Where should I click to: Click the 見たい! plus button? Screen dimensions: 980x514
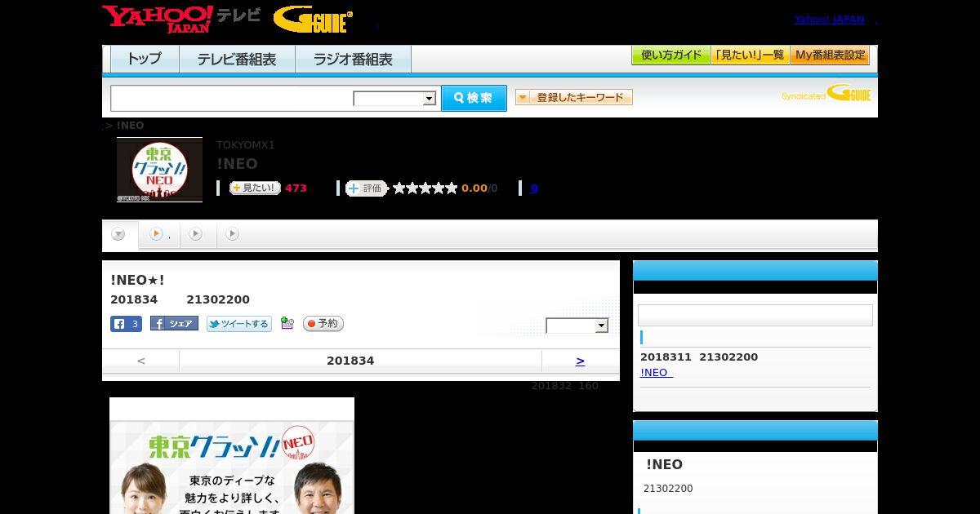pos(255,188)
